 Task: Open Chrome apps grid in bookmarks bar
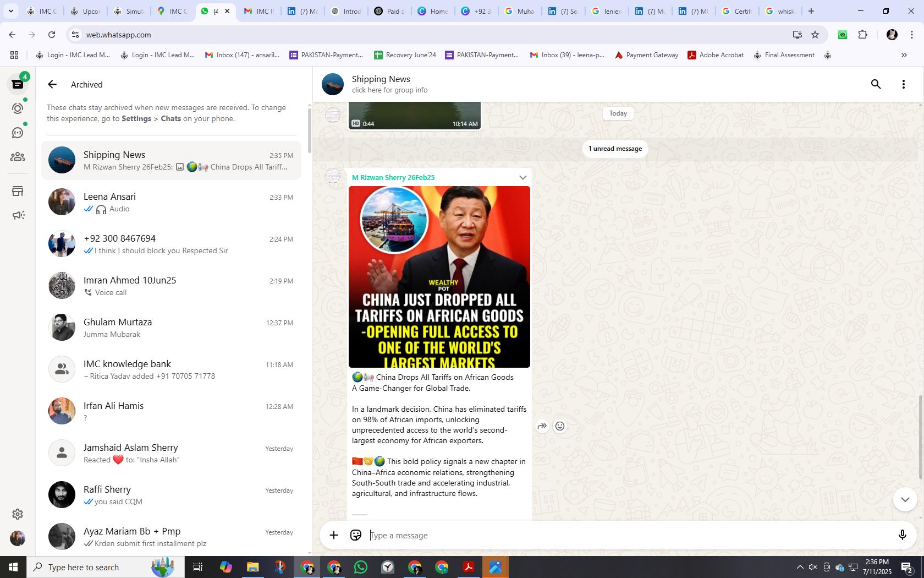click(14, 55)
